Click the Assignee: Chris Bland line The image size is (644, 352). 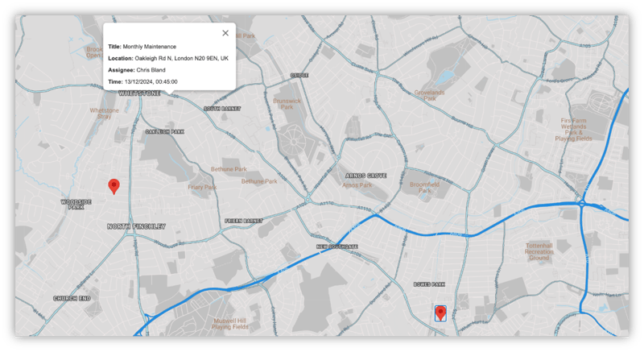click(137, 70)
